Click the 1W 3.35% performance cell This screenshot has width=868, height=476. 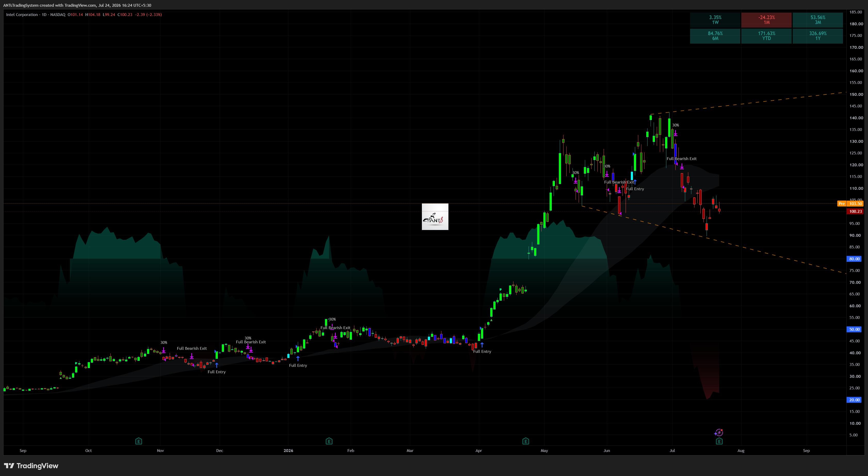tap(715, 20)
